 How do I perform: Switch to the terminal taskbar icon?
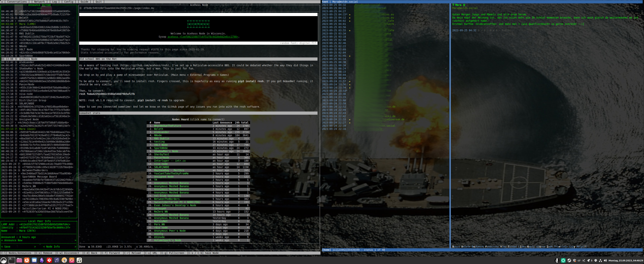point(11,260)
